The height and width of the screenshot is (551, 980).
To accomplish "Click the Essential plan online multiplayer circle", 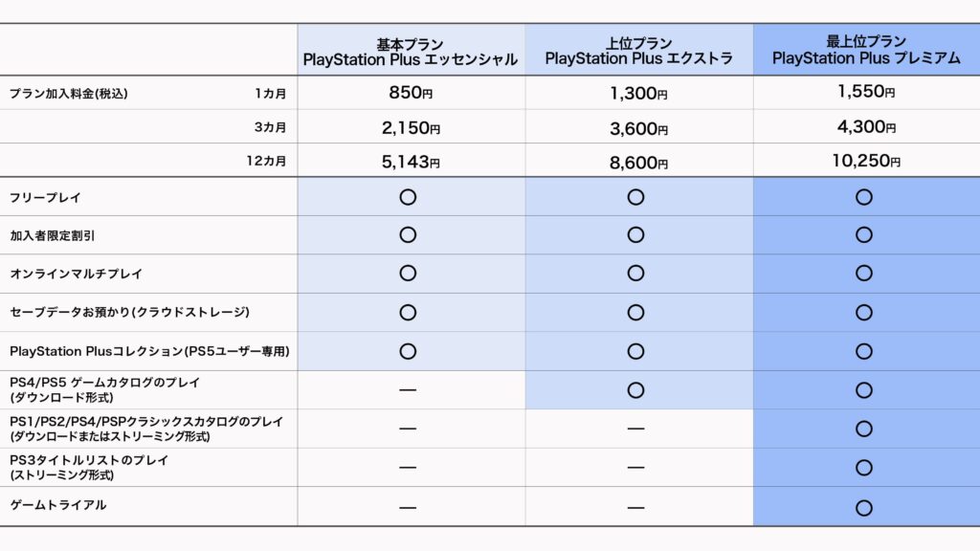I will (408, 274).
